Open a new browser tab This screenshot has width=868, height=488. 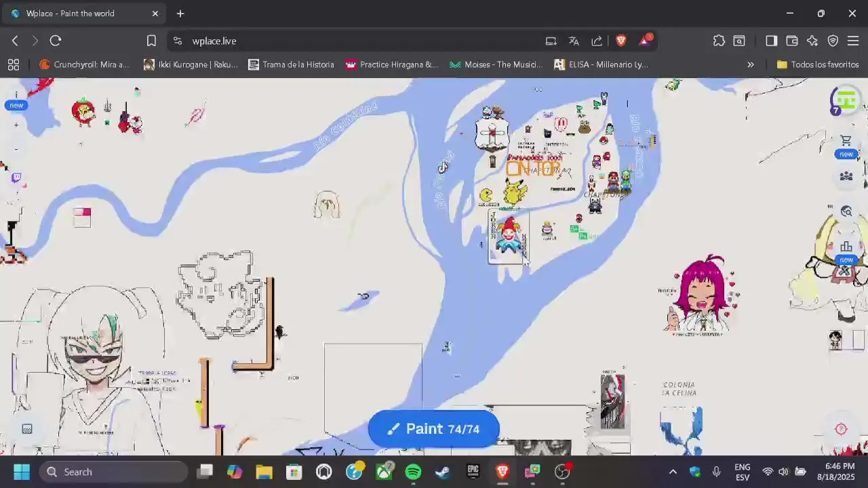[x=180, y=14]
